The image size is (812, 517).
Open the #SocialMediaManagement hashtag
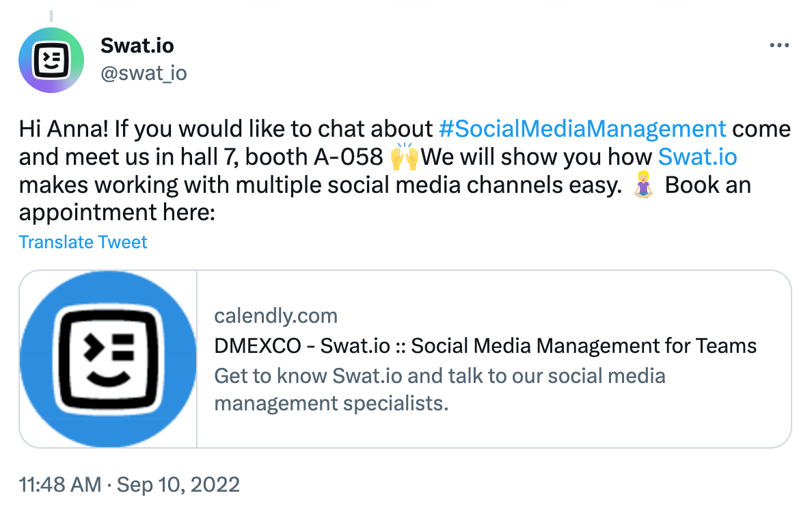[x=582, y=129]
